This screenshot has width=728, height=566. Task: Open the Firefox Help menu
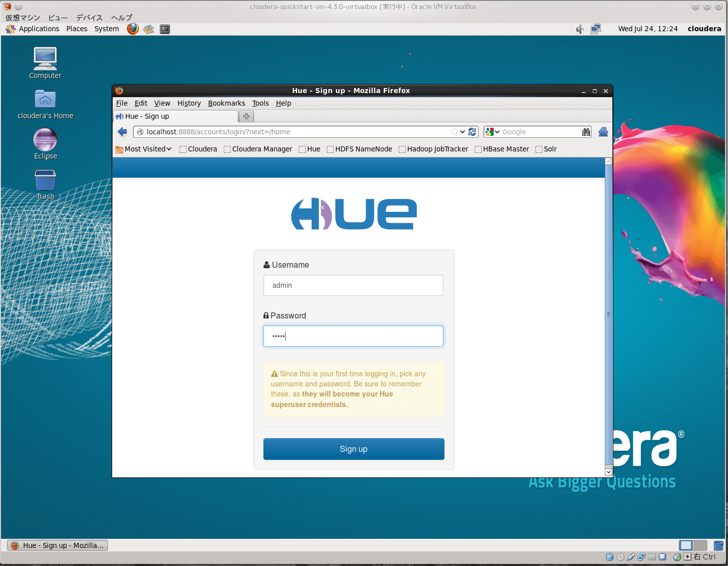pos(284,103)
